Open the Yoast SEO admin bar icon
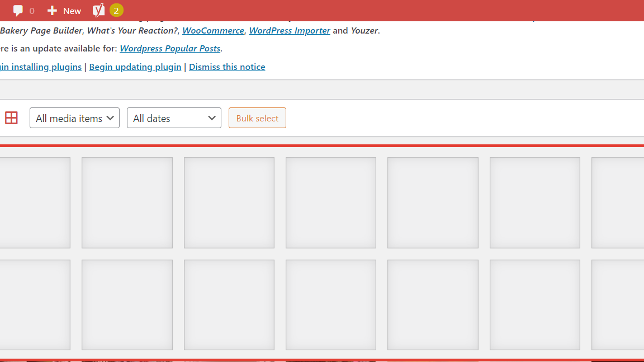644x362 pixels. point(98,11)
